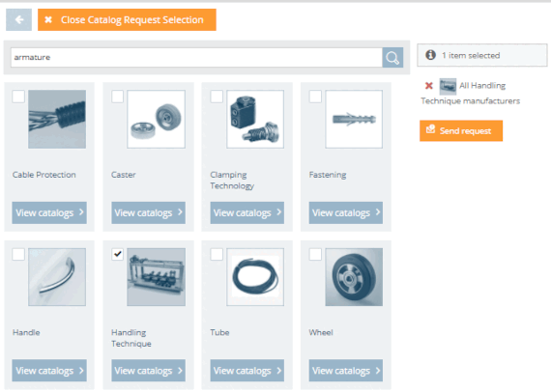Viewport: 551px width, 392px height.
Task: Click the 'Handle' category label
Action: tap(26, 332)
